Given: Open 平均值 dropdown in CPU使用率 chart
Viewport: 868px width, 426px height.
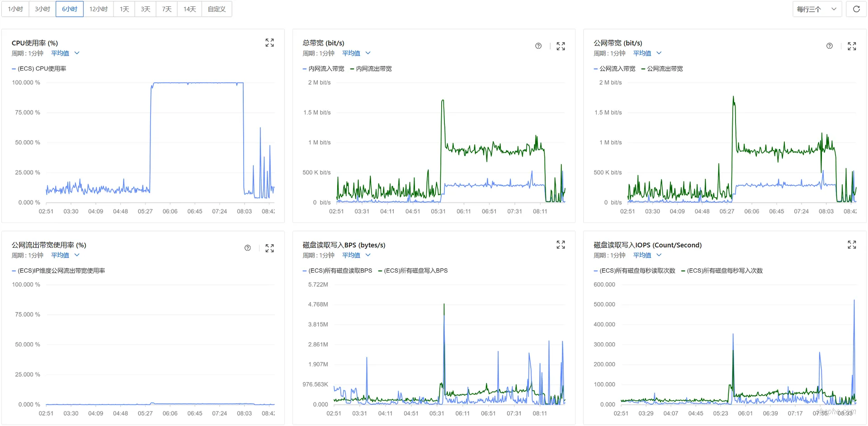Looking at the screenshot, I should 65,53.
